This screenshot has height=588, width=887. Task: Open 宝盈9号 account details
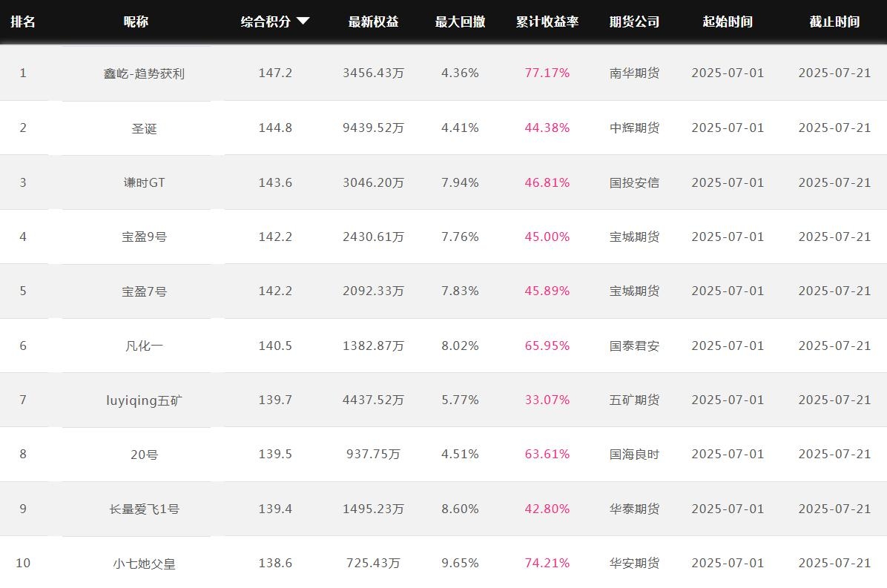point(144,237)
